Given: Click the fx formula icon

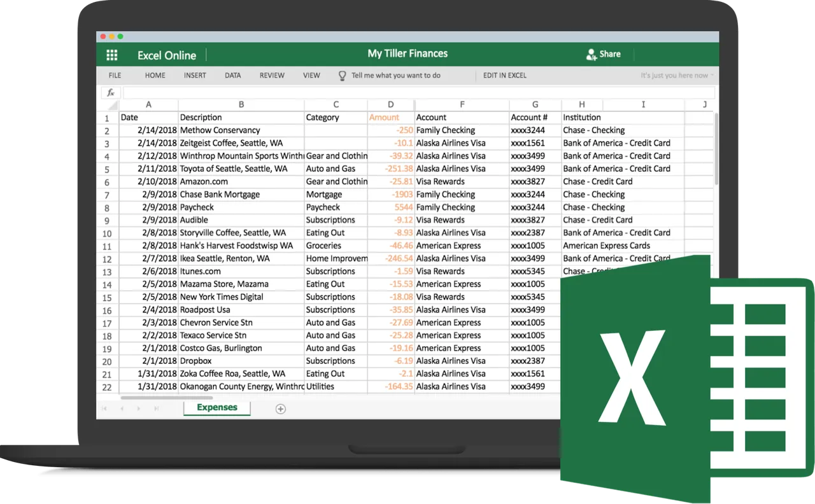Looking at the screenshot, I should [x=110, y=92].
